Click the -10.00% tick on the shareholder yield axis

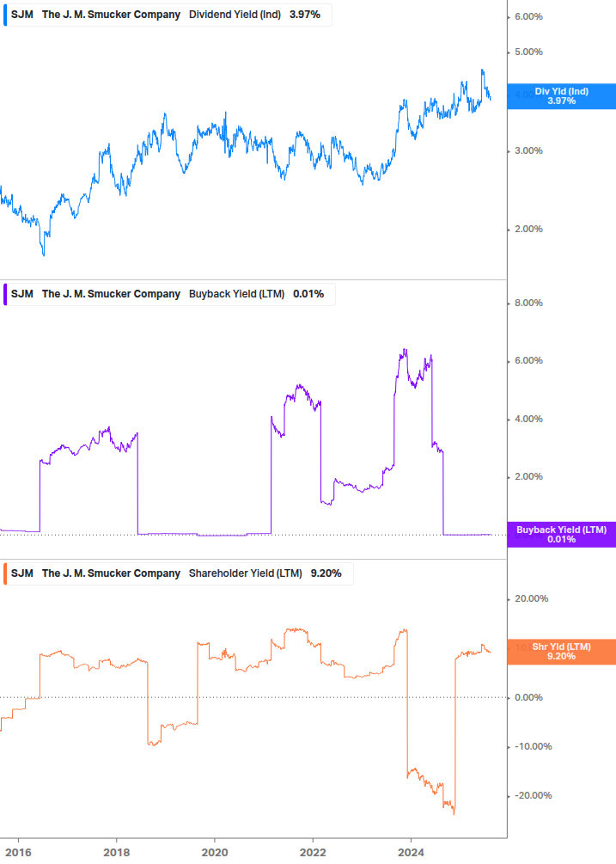(x=533, y=746)
